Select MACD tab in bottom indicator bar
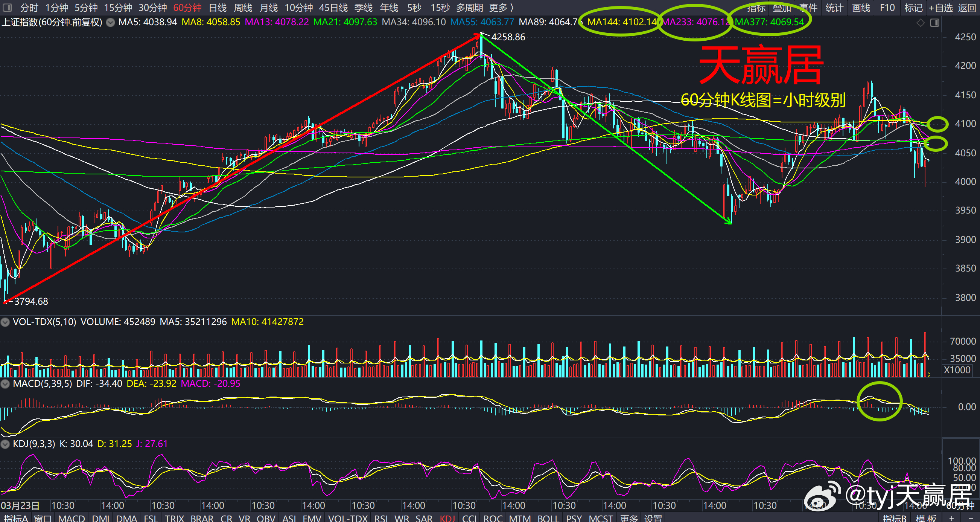980x522 pixels. [72, 518]
